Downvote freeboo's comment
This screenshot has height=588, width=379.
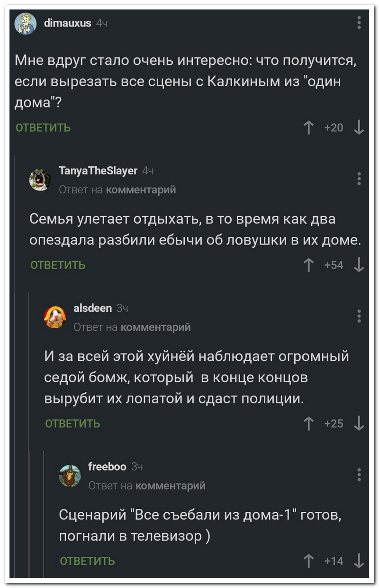tap(359, 561)
